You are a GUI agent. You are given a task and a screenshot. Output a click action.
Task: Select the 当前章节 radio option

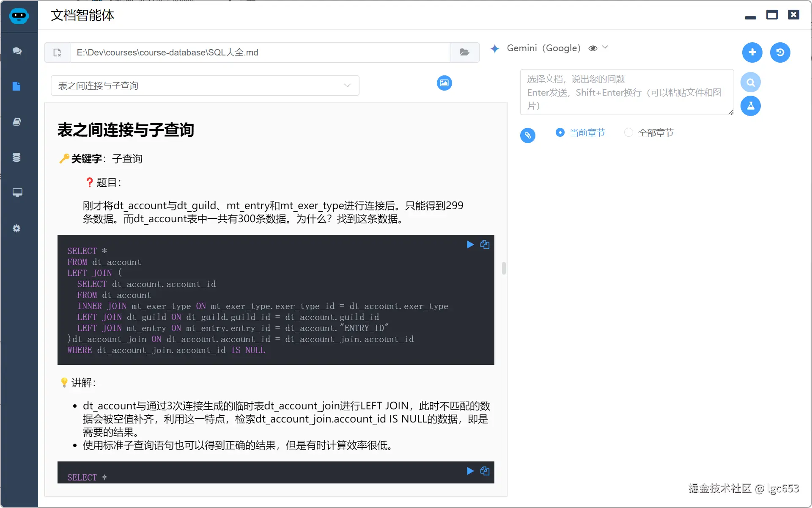(560, 133)
